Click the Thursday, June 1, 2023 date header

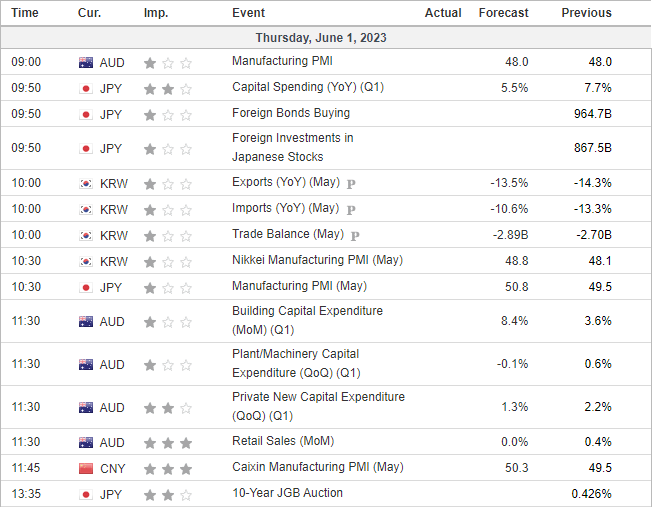[321, 38]
